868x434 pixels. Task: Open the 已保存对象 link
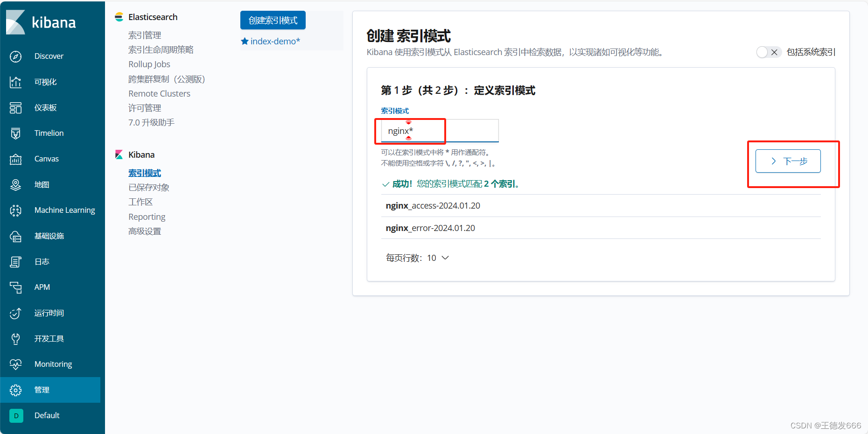coord(149,187)
